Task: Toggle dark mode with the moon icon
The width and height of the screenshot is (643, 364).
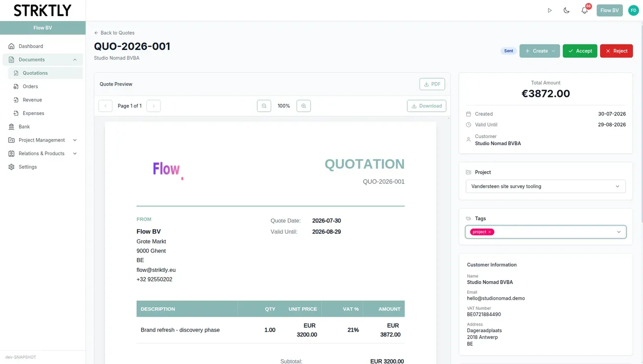Action: pyautogui.click(x=566, y=10)
